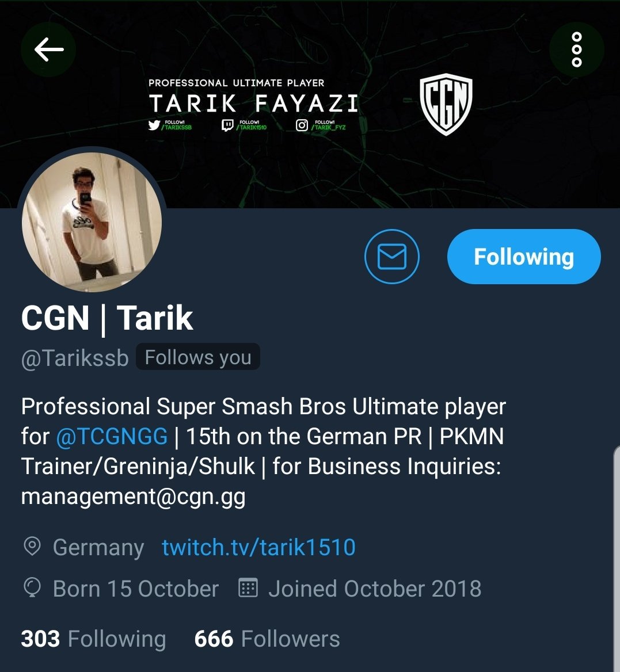This screenshot has width=620, height=672.
Task: Tap the CGN | Tarik display name
Action: [106, 318]
